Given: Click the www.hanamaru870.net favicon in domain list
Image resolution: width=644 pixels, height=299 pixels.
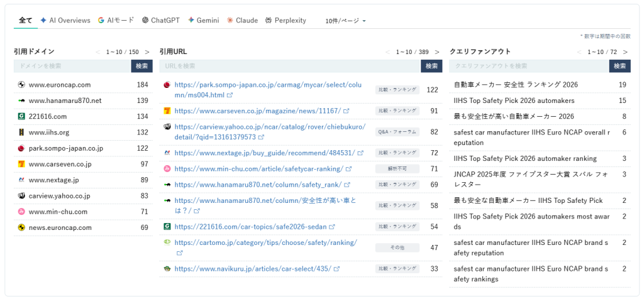Looking at the screenshot, I should tap(22, 101).
